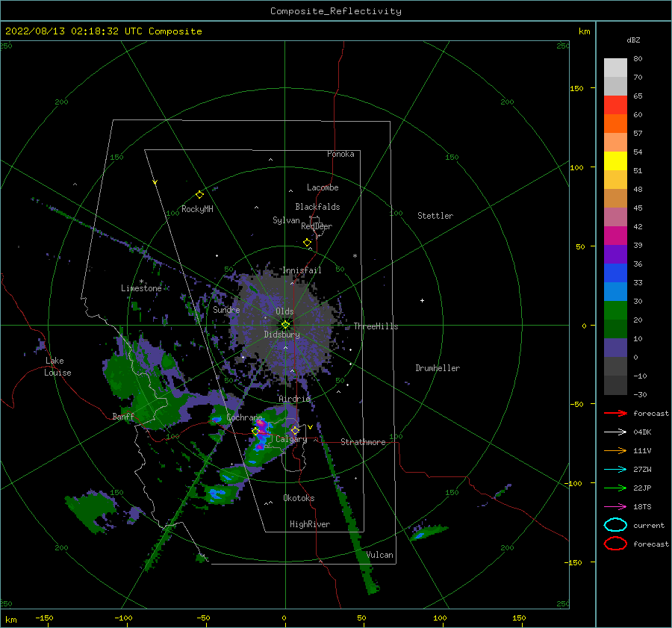Click the Okotoks label

pos(299,498)
